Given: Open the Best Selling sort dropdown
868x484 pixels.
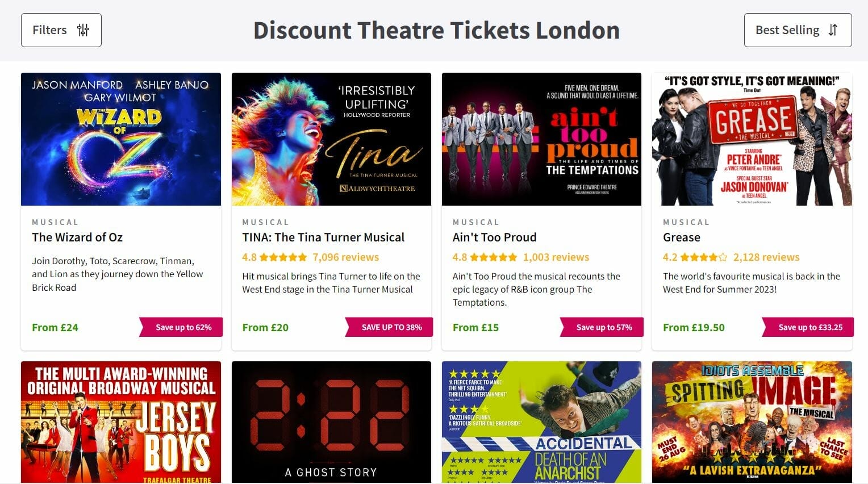Looking at the screenshot, I should tap(796, 30).
